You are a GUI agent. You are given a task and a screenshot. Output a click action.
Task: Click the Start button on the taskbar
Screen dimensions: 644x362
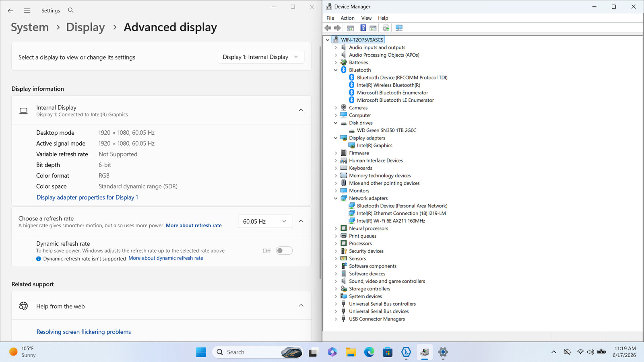(x=201, y=352)
